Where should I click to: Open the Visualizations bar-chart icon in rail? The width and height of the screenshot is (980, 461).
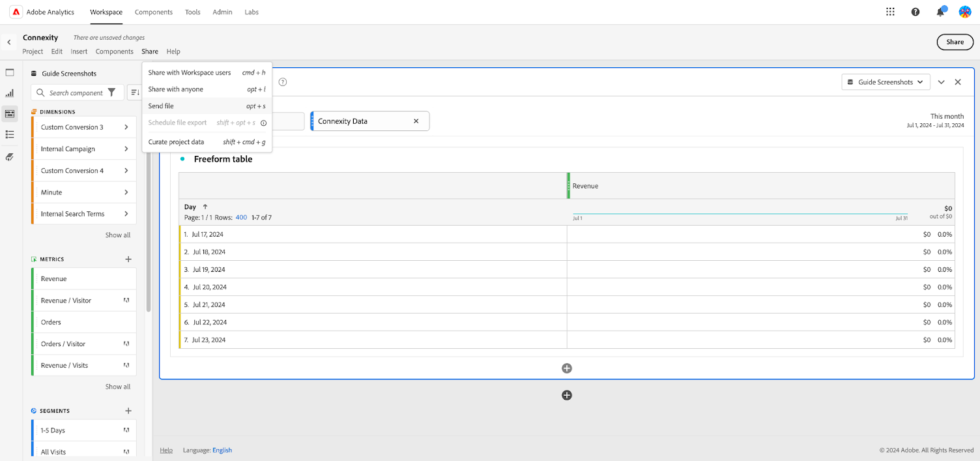[10, 93]
